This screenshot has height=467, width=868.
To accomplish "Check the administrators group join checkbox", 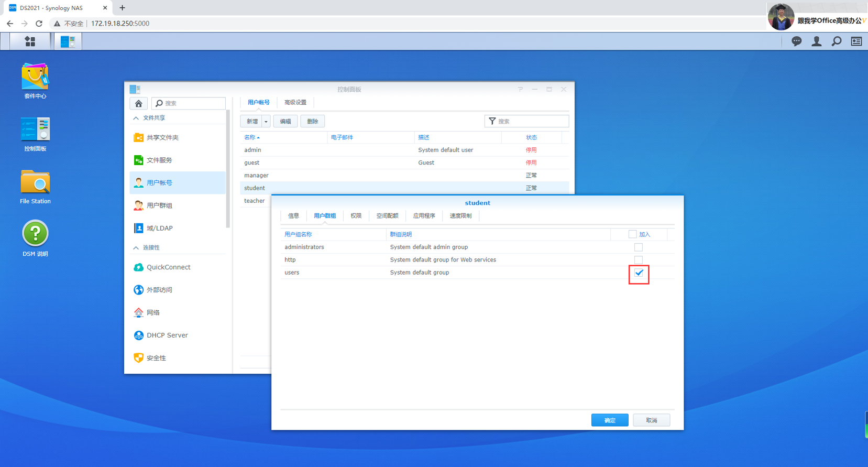I will (x=638, y=247).
